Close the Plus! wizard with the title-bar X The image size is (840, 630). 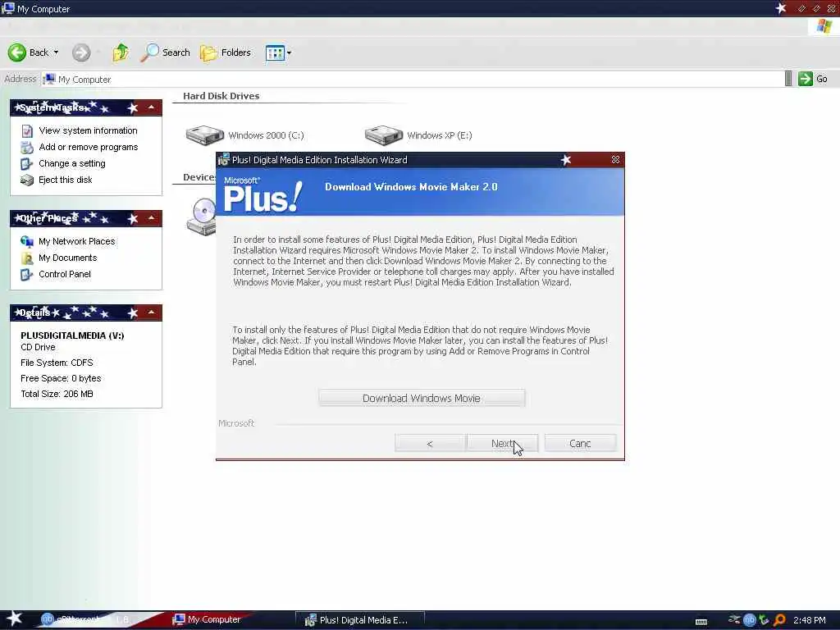(615, 160)
